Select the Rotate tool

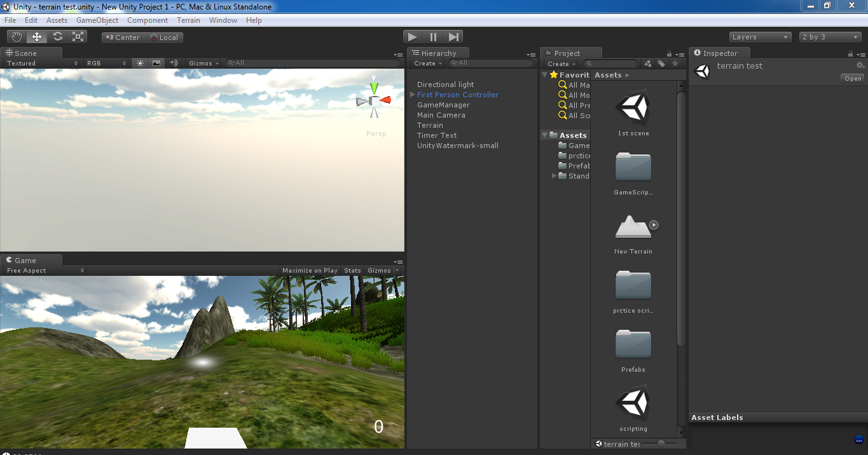point(58,37)
